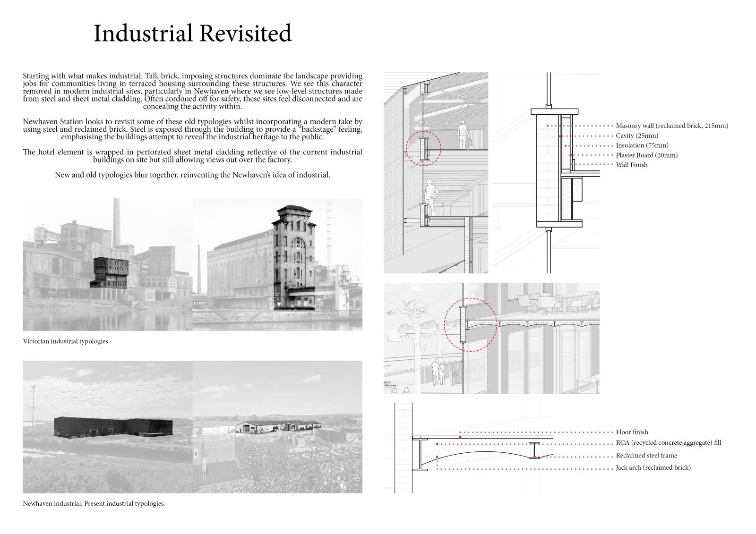Click the low-level Newhaven sheds photo
Image resolution: width=756 pixels, height=534 pixels.
[x=277, y=427]
